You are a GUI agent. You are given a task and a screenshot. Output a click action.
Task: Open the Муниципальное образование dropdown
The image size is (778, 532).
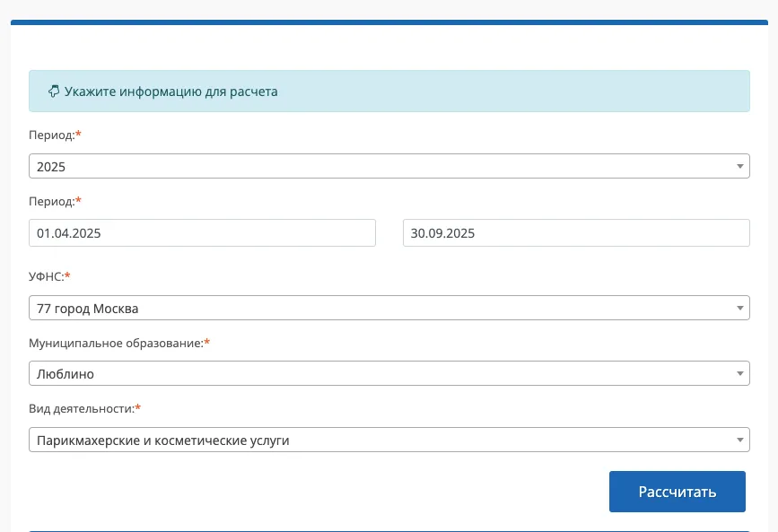[x=377, y=373]
